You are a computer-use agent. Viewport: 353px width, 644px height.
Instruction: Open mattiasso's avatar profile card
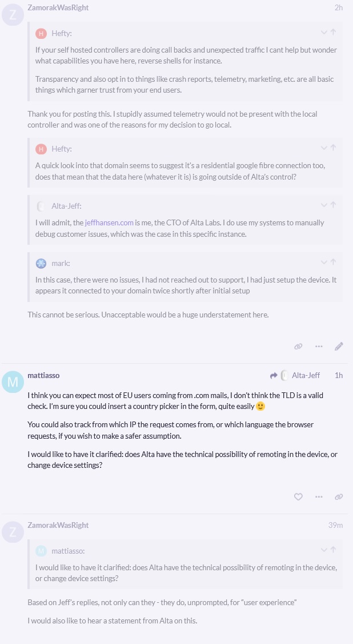click(x=13, y=382)
